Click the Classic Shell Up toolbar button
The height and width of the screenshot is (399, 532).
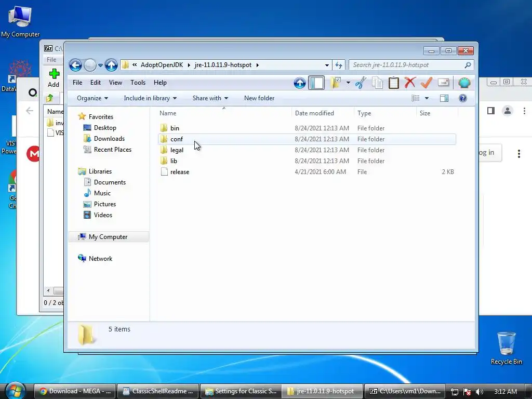300,83
